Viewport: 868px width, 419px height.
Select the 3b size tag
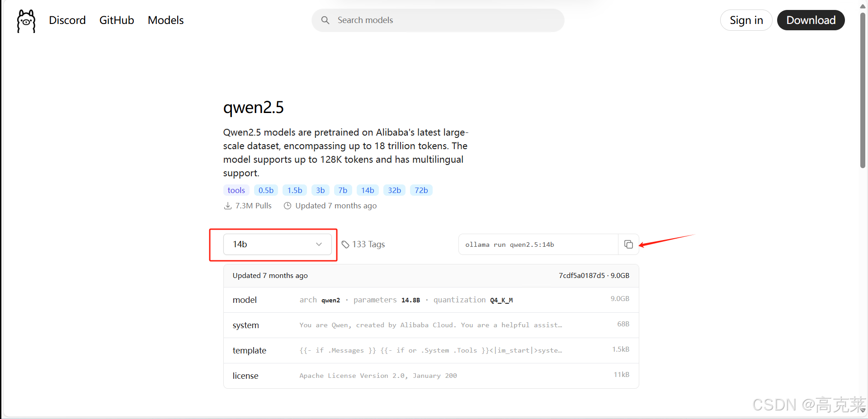click(321, 190)
